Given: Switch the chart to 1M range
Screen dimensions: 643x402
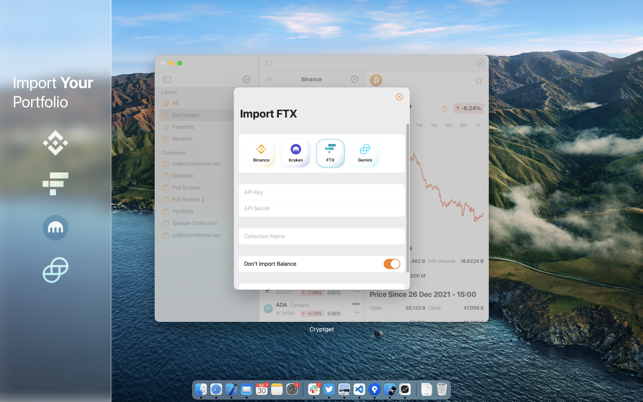Looking at the screenshot, I should tap(434, 125).
